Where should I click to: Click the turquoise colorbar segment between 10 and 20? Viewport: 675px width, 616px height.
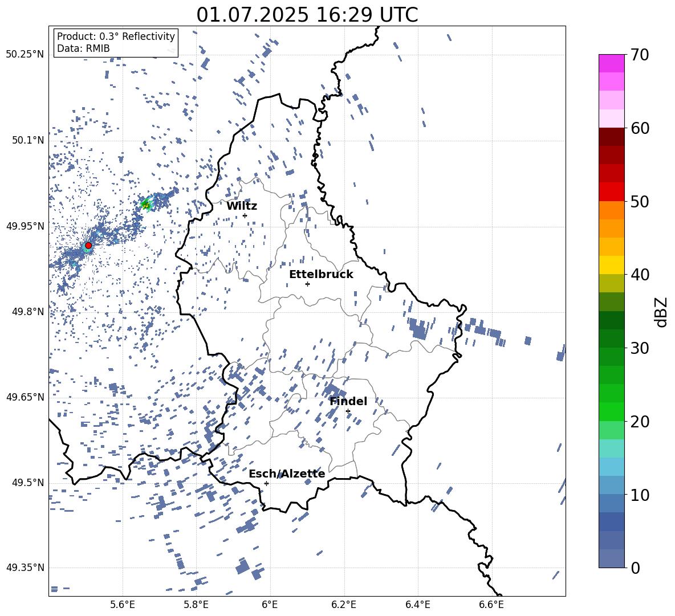click(612, 448)
